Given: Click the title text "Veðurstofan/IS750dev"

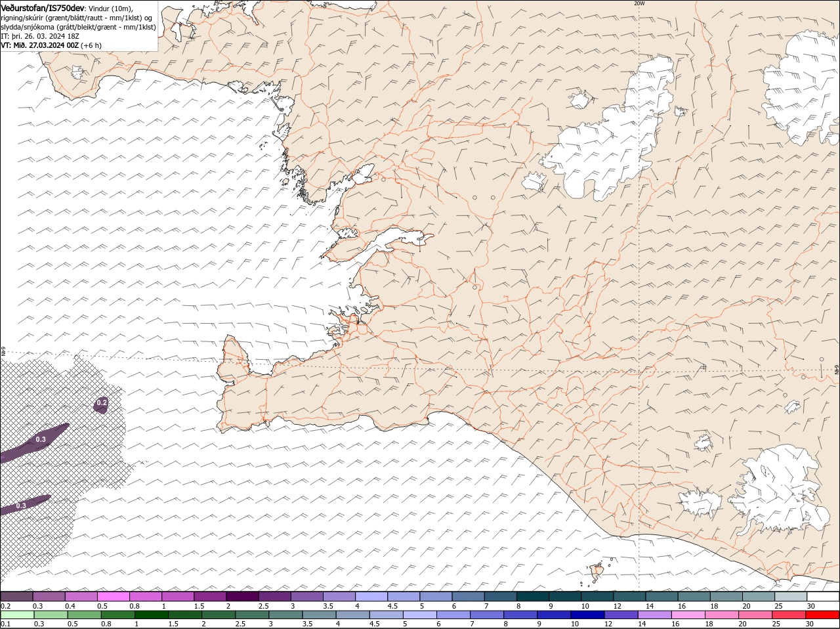Looking at the screenshot, I should pos(43,7).
